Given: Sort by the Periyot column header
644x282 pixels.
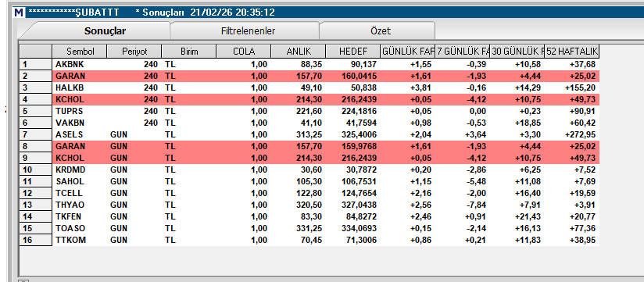Looking at the screenshot, I should coord(134,52).
